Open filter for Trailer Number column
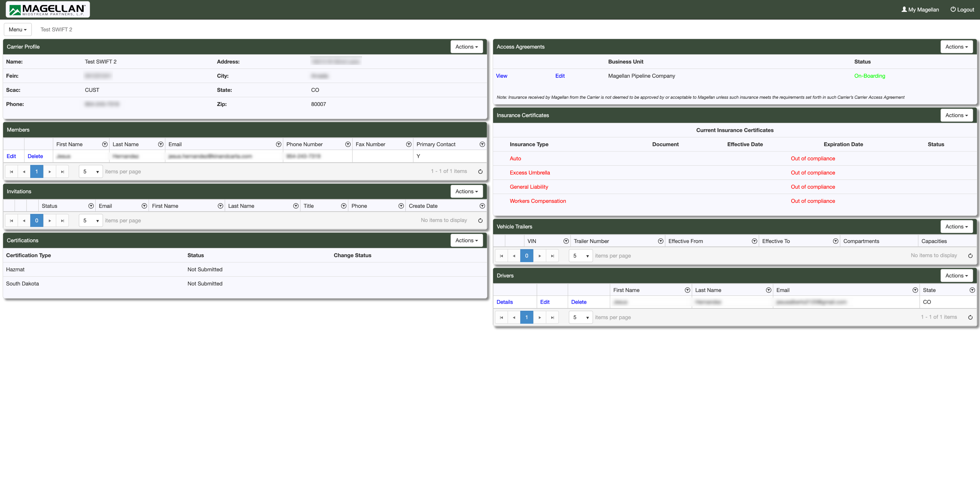Viewport: 980px width, 499px height. pos(660,241)
